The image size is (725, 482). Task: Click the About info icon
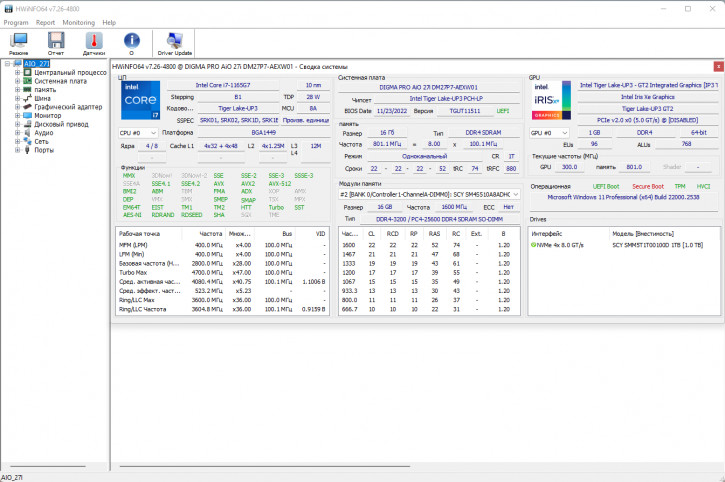pos(132,41)
